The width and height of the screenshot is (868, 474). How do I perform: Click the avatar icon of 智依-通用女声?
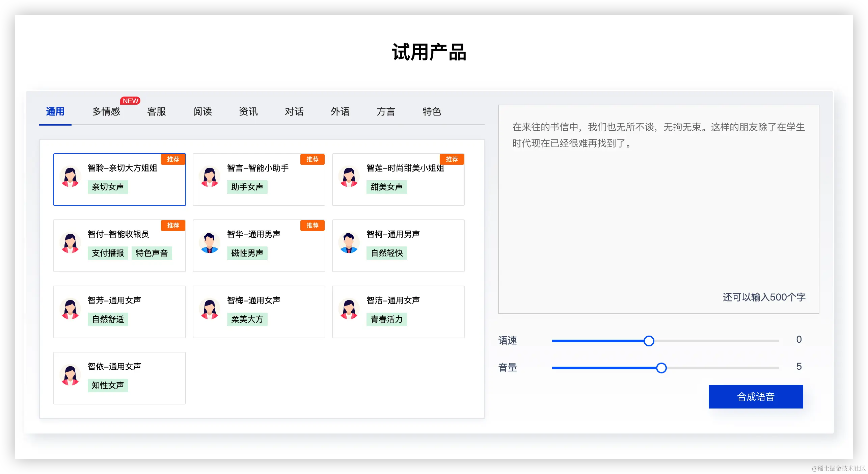[x=70, y=376]
